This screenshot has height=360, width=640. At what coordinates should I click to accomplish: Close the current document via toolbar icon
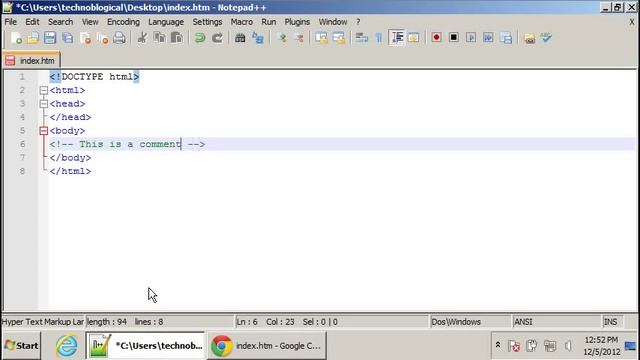pos(85,38)
